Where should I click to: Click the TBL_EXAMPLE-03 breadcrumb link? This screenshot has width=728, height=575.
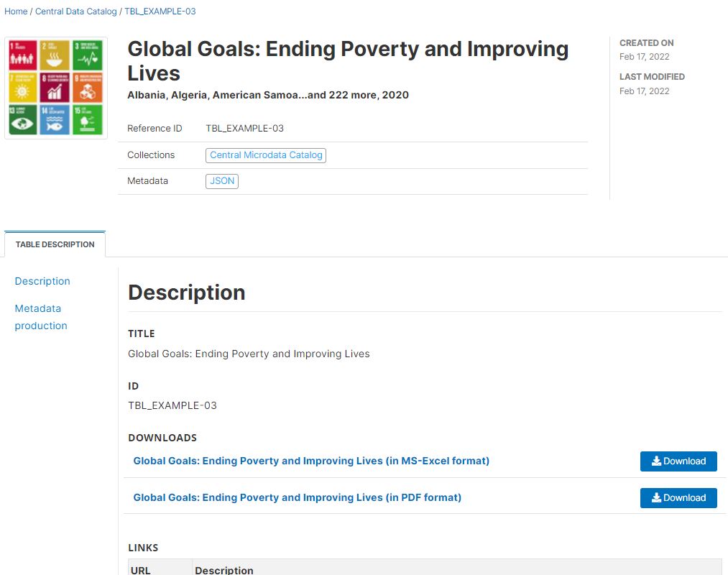click(160, 11)
